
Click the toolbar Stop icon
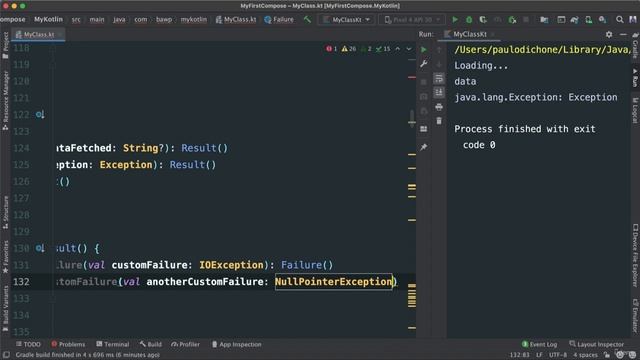(526, 19)
